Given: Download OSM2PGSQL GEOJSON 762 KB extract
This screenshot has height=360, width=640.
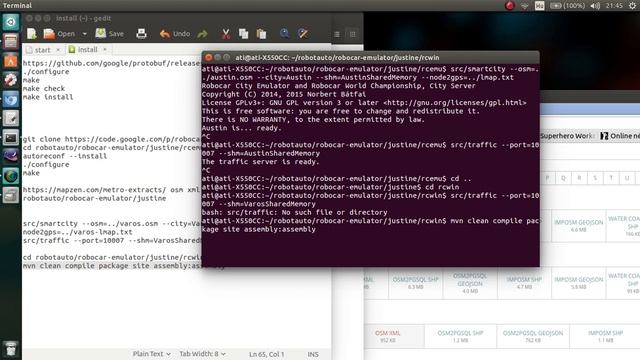Looking at the screenshot, I should 533,336.
